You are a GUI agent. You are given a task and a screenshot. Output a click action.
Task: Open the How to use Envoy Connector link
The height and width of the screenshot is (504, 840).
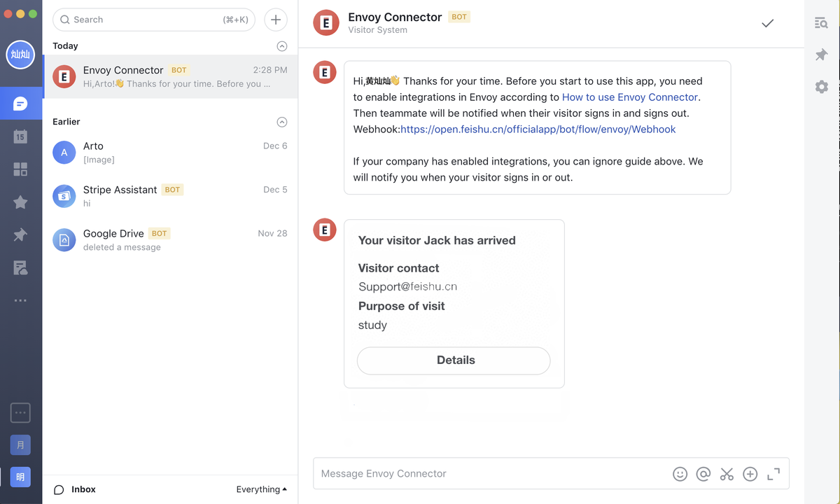click(630, 97)
